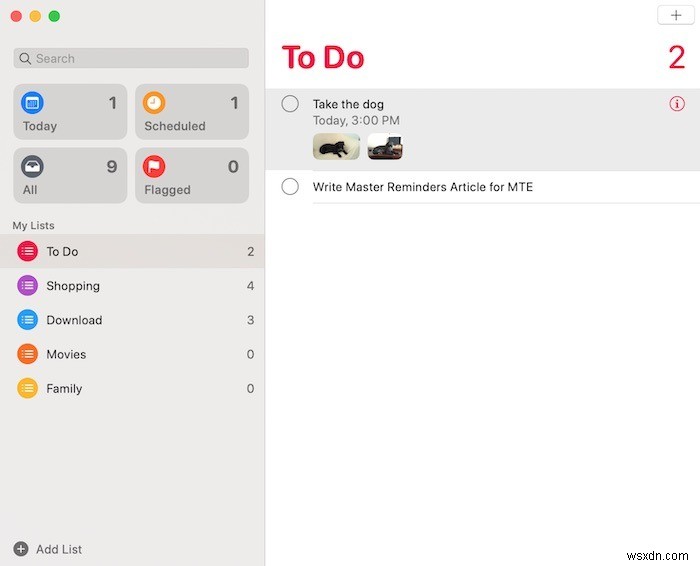Click the Take the dog title text
Viewport: 700px width, 566px height.
click(x=348, y=104)
